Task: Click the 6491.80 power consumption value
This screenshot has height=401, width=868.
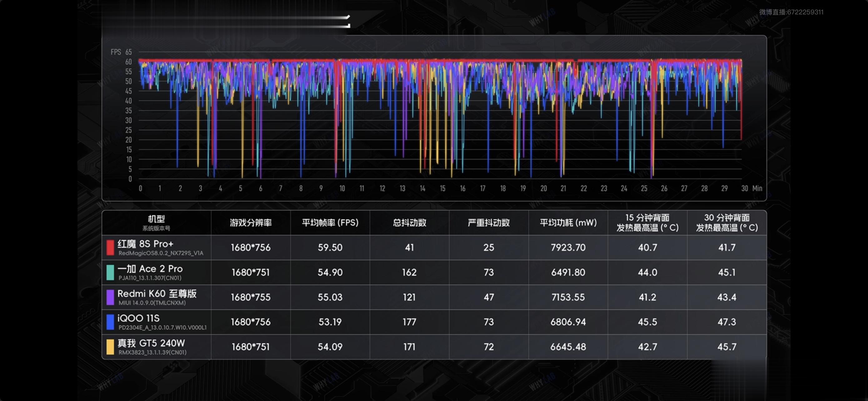Action: [x=568, y=272]
